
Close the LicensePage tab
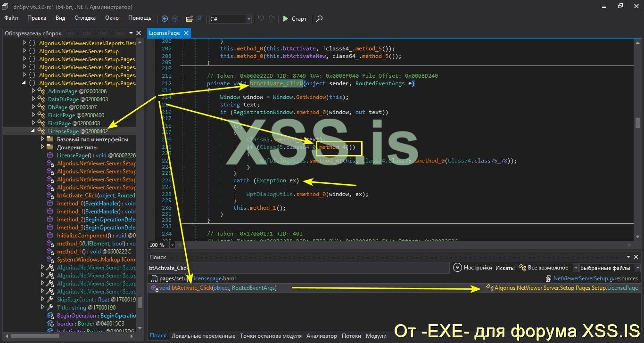(186, 33)
